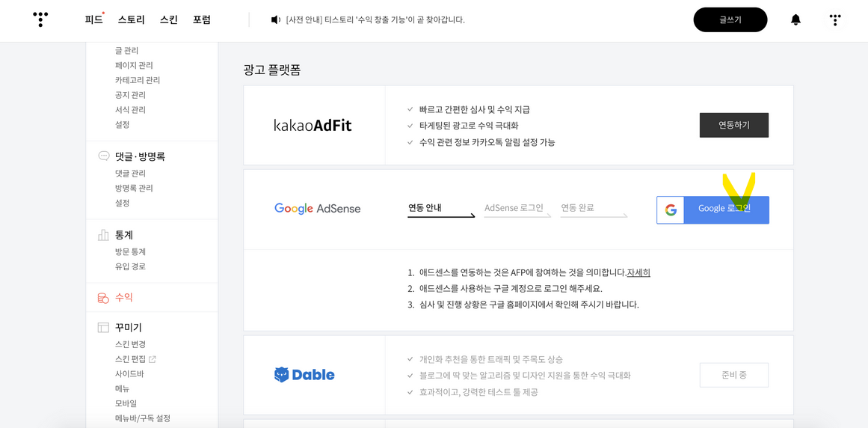Click the kakaoAdFit logo
Viewport: 868px width, 428px height.
coord(313,126)
